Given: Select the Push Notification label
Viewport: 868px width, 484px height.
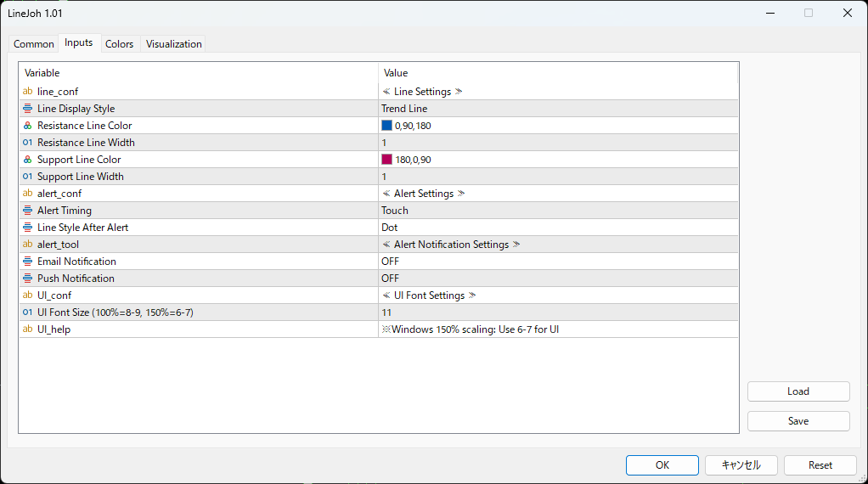Looking at the screenshot, I should (76, 279).
